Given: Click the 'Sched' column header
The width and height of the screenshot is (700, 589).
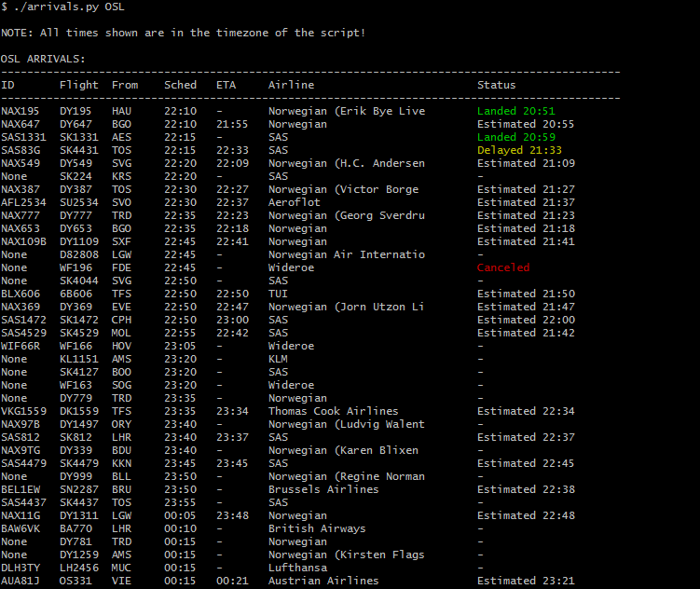Looking at the screenshot, I should (180, 85).
